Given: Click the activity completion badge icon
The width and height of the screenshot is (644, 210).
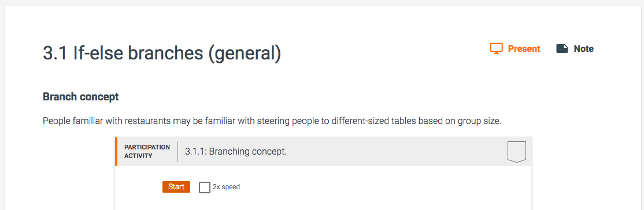Looking at the screenshot, I should click(517, 152).
